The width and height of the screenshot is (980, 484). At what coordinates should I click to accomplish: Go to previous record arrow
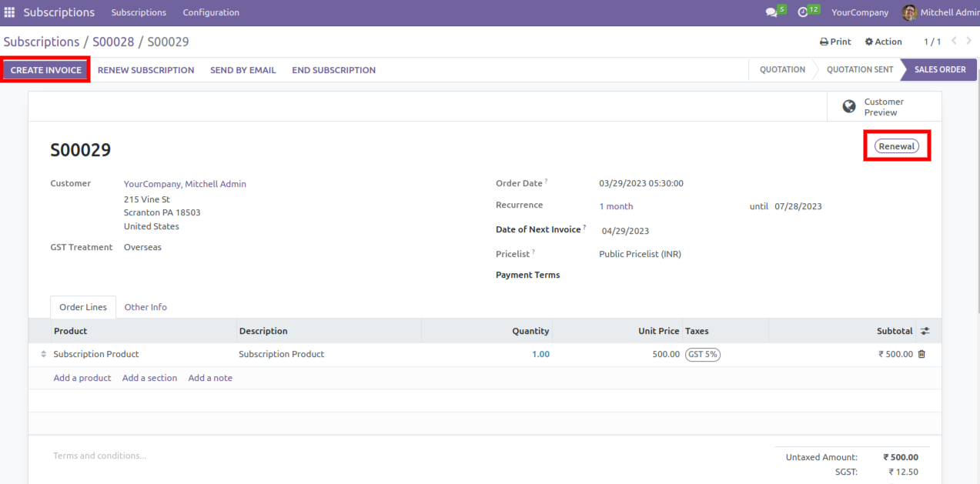click(x=955, y=42)
